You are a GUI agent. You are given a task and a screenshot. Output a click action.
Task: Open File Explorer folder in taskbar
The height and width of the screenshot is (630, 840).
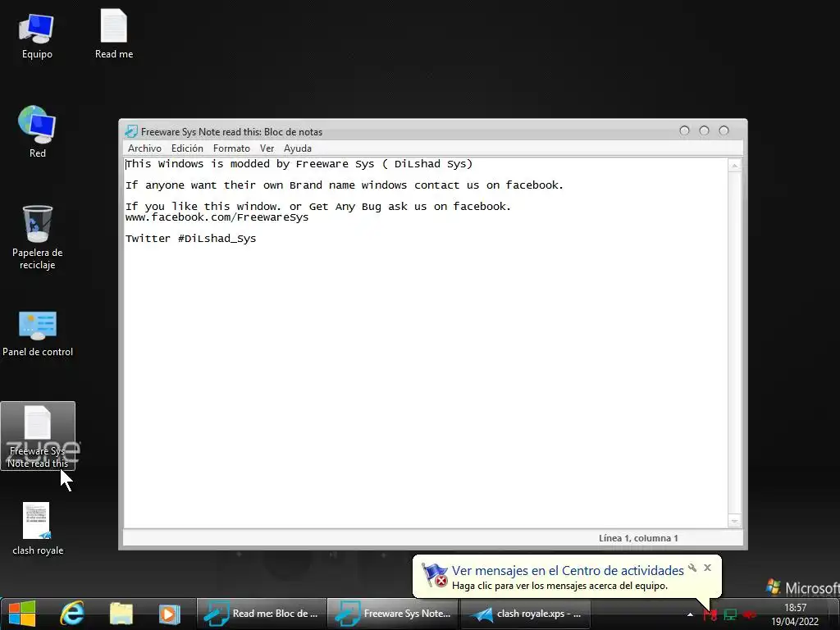[x=121, y=614]
